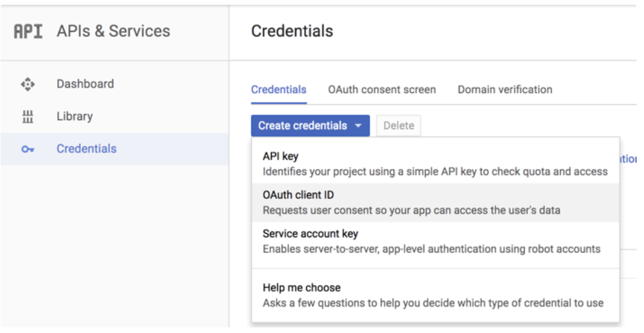Click the Library icon in the sidebar
Viewport: 644px width, 333px height.
(28, 117)
